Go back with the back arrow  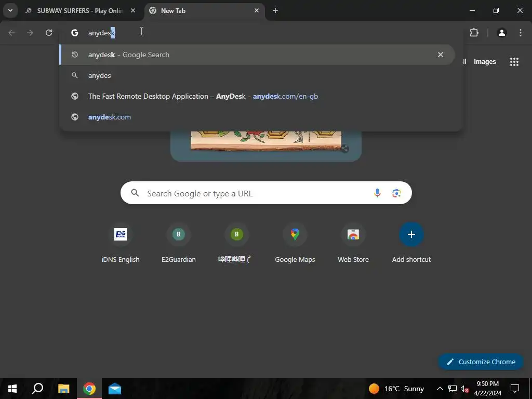[x=11, y=33]
